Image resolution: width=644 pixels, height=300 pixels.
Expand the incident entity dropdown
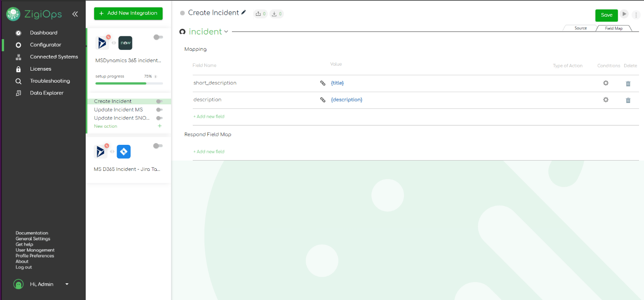pos(226,31)
